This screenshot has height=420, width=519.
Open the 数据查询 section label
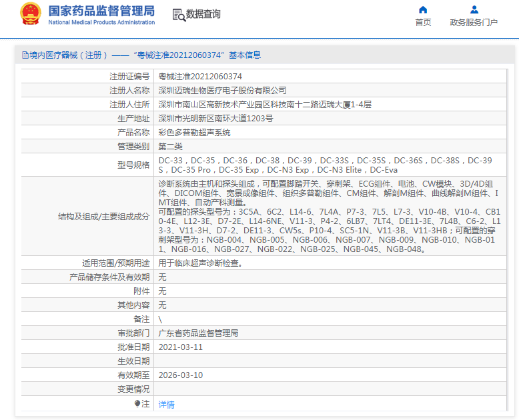coord(203,14)
